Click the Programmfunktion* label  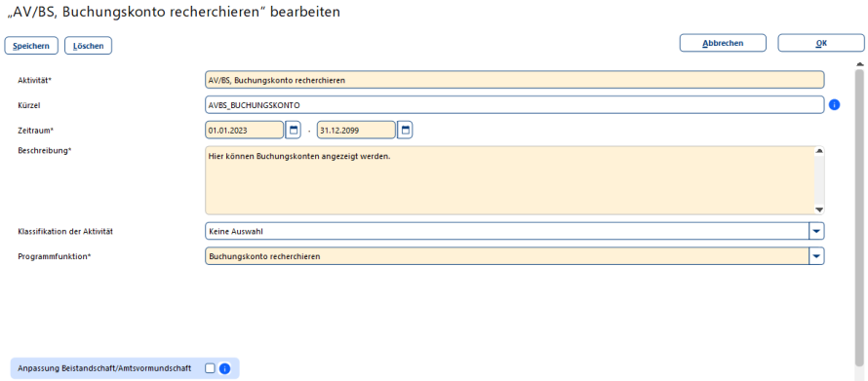pyautogui.click(x=55, y=256)
